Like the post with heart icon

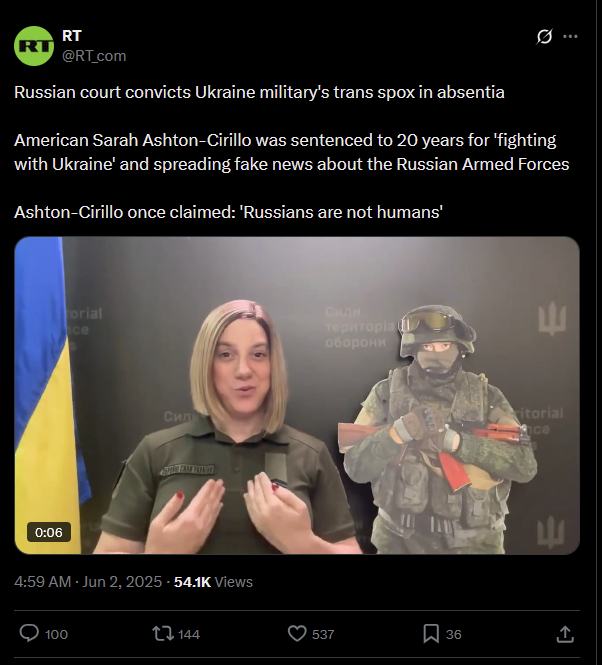(x=297, y=634)
